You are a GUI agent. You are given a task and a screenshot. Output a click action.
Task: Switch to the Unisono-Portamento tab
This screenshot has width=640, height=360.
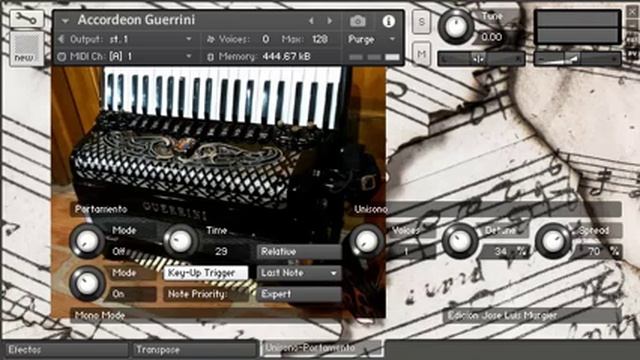(x=322, y=348)
